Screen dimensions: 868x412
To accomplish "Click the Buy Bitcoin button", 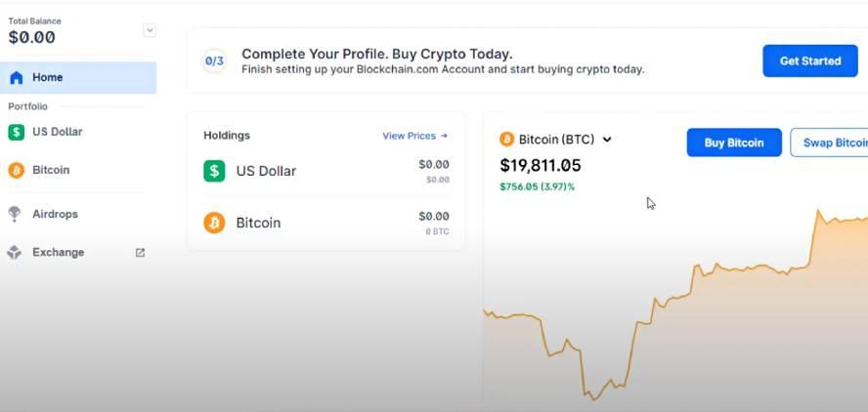I will click(734, 143).
